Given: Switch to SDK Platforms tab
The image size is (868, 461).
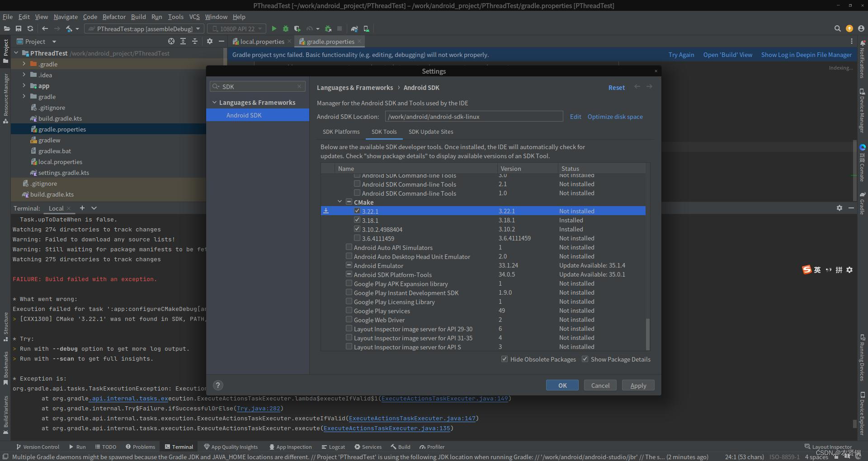Looking at the screenshot, I should (x=341, y=132).
